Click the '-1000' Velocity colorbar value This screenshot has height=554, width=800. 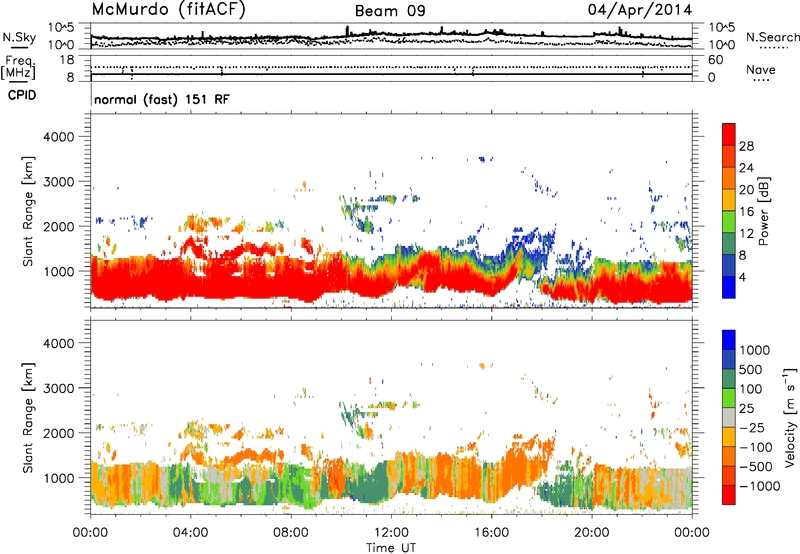pos(759,486)
